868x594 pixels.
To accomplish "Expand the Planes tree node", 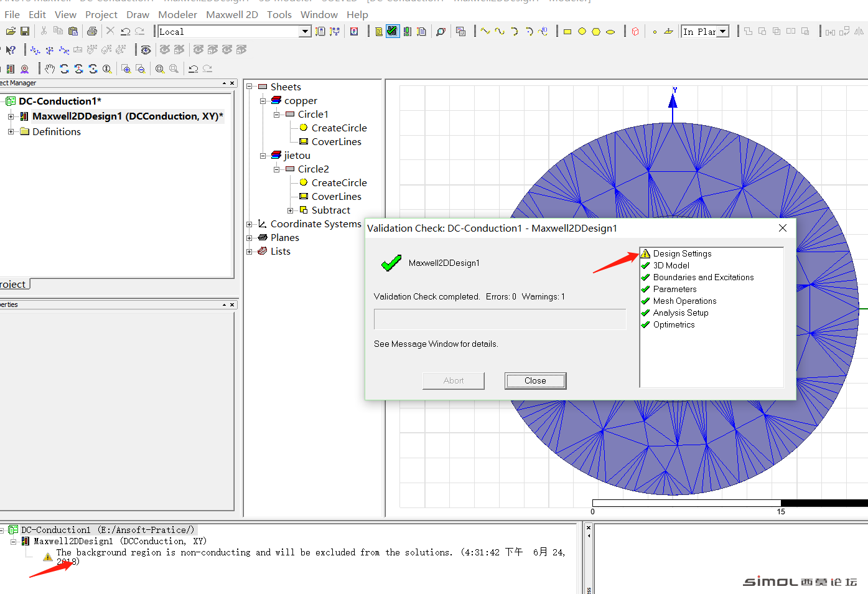I will pos(250,238).
